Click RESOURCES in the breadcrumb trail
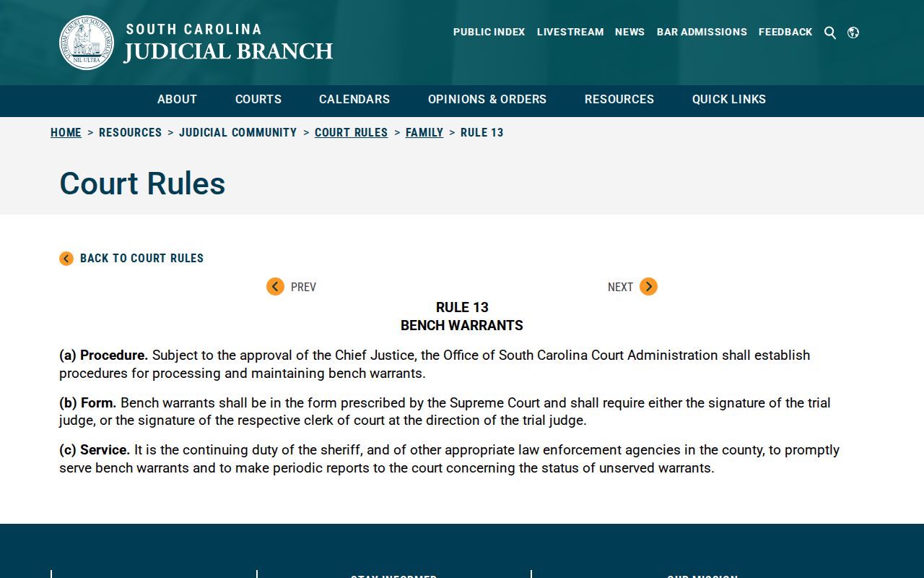 tap(131, 133)
